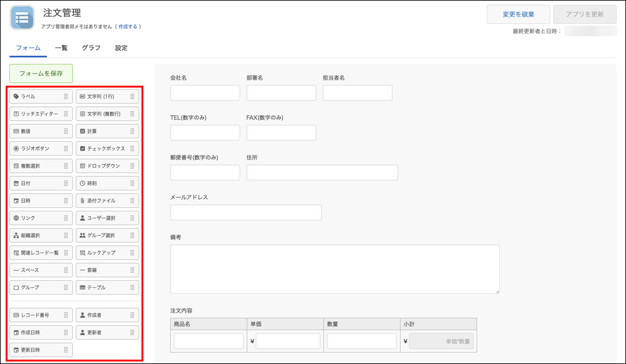Image resolution: width=626 pixels, height=364 pixels.
Task: Select the レコード番号 field item
Action: [x=41, y=315]
